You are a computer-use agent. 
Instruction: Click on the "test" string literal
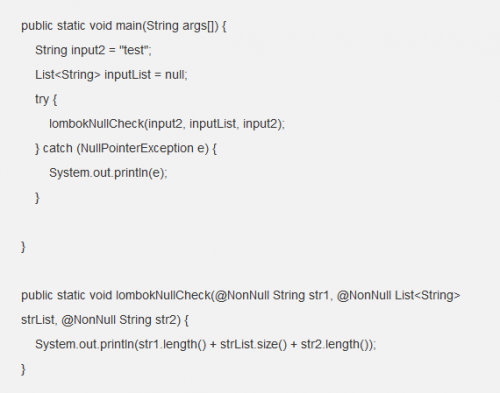tap(133, 50)
